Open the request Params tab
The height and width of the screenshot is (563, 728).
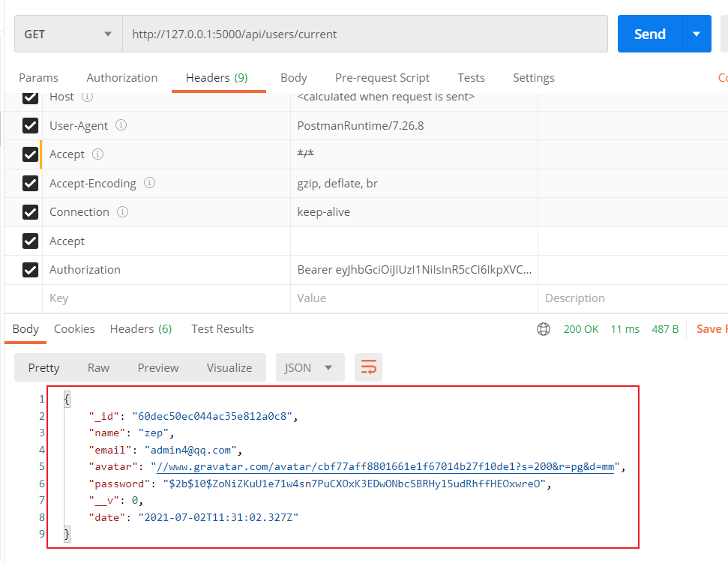pyautogui.click(x=38, y=77)
